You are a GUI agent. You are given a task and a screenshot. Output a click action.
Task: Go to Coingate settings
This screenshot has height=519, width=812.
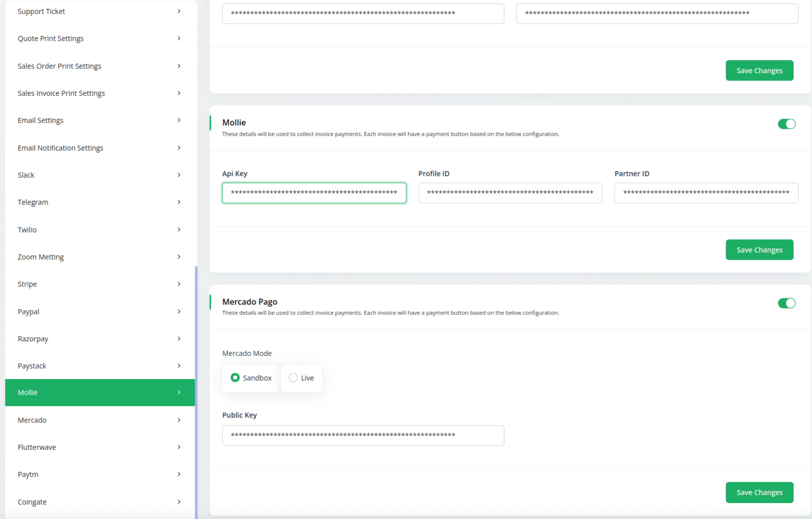100,502
